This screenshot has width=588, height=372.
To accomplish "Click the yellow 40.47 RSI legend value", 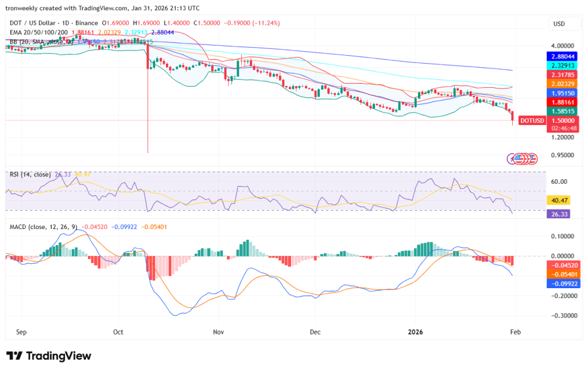I will [83, 175].
